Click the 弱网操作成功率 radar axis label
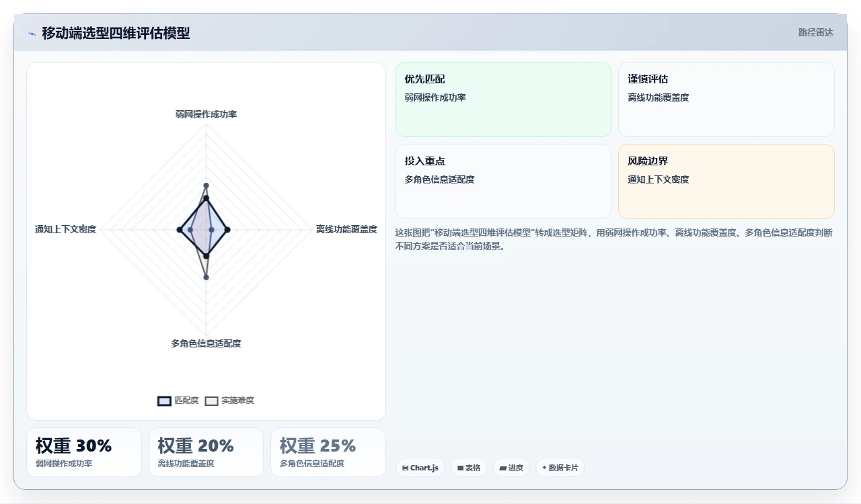This screenshot has height=504, width=861. tap(206, 114)
